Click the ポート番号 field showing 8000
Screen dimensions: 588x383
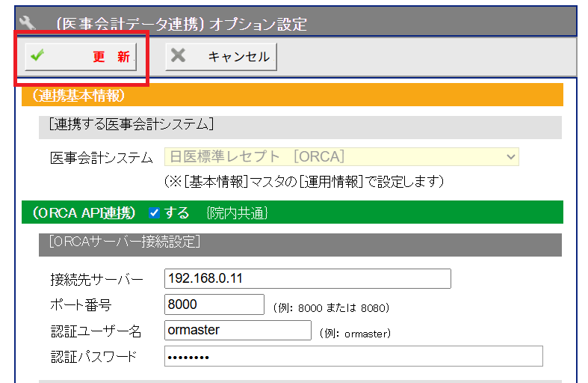pyautogui.click(x=214, y=304)
